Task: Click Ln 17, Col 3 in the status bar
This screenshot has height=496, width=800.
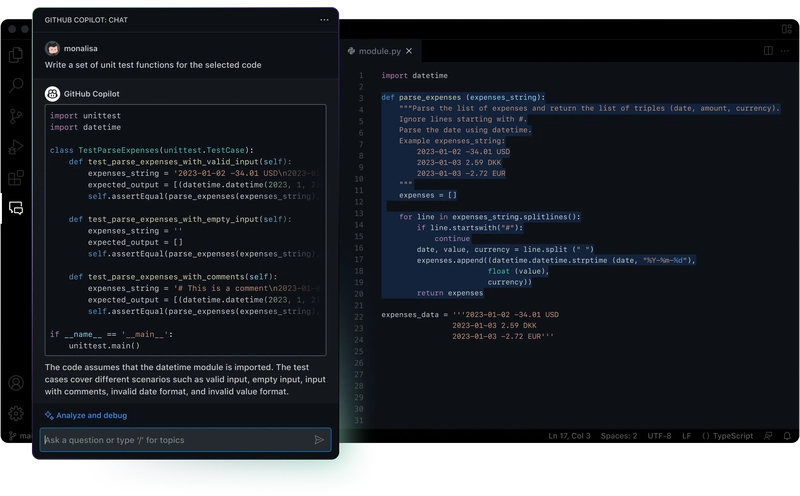Action: click(569, 436)
